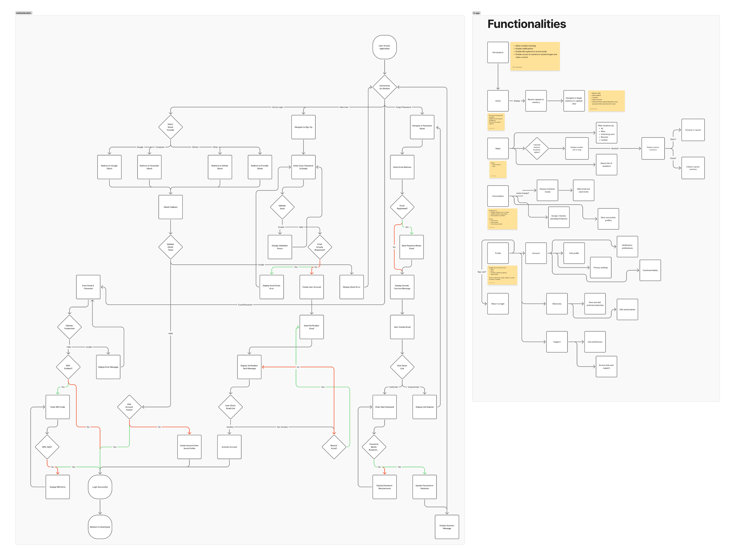
Task: Select the Create Account from Social Profile box
Action: [x=189, y=447]
